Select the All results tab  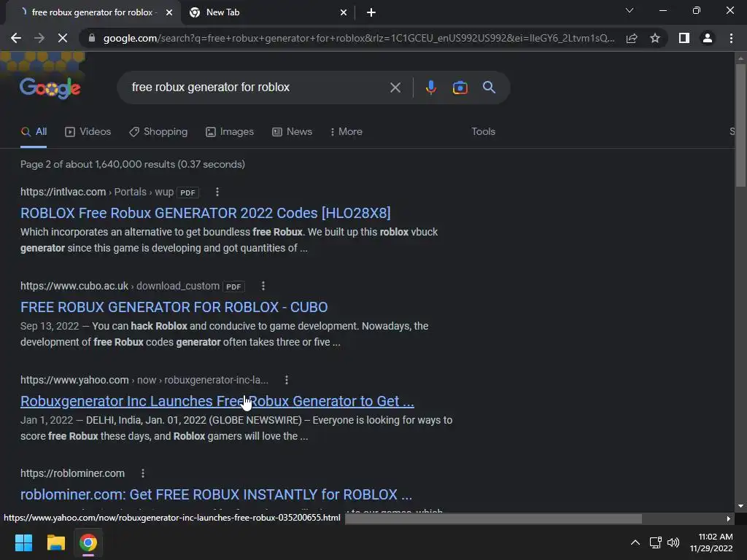(34, 132)
